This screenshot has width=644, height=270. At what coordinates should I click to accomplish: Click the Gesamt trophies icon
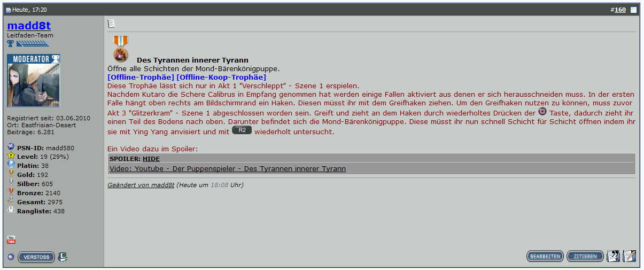tap(11, 202)
